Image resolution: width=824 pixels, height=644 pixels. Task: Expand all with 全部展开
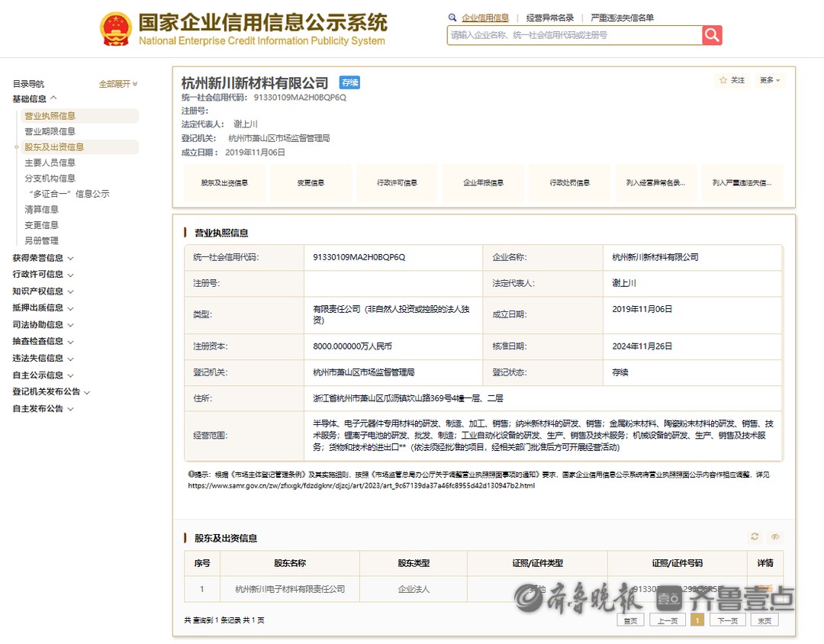(x=118, y=84)
